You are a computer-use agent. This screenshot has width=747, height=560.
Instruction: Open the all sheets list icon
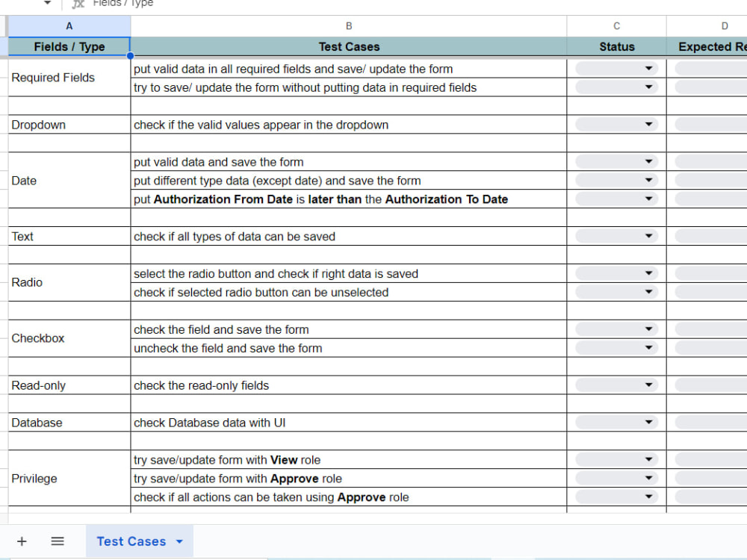pos(58,541)
